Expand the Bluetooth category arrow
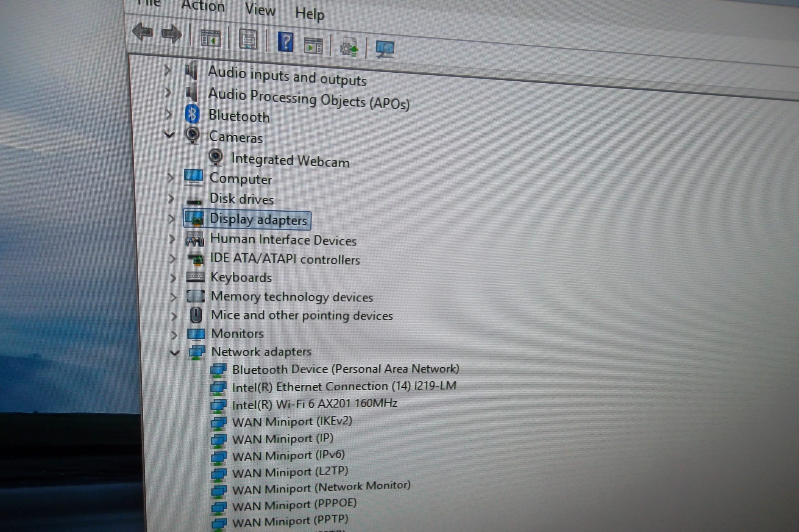The width and height of the screenshot is (799, 532). point(169,114)
